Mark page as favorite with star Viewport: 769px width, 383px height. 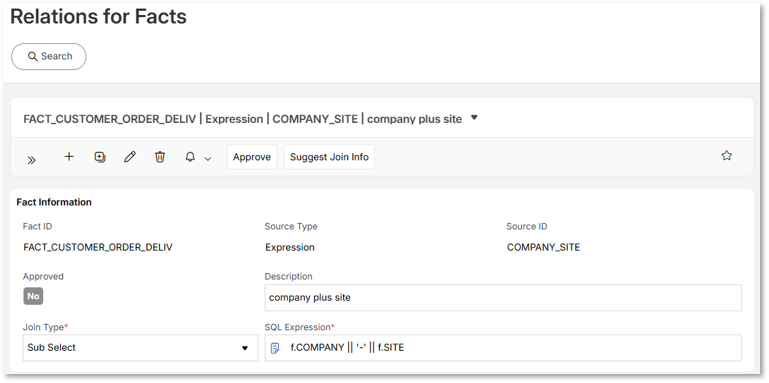(726, 155)
